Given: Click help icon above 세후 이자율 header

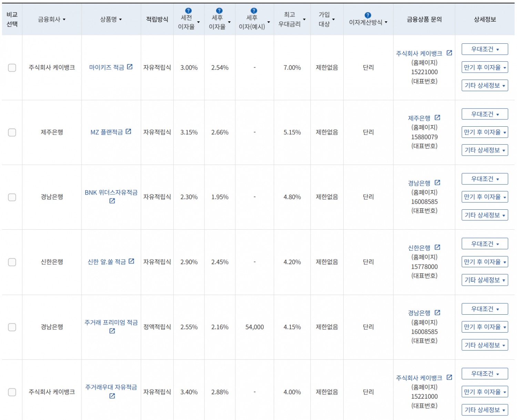Looking at the screenshot, I should click(219, 11).
